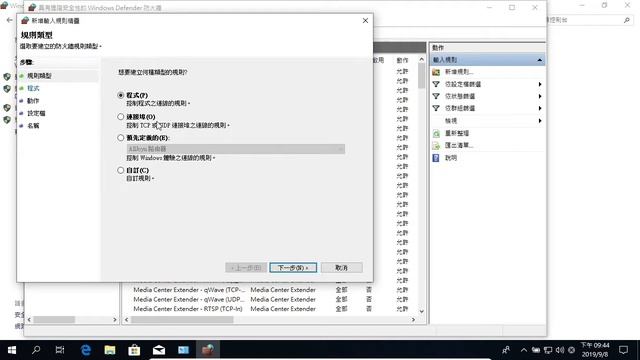Open File Explorer from the taskbar
The image size is (640, 360).
tap(110, 350)
